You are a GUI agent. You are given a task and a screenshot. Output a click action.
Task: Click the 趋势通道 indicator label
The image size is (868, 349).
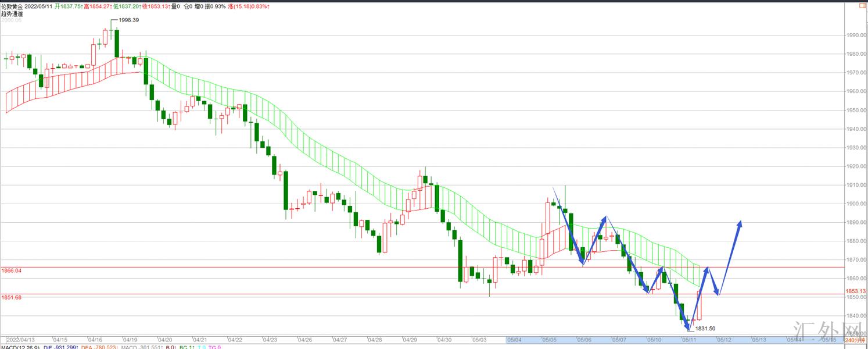[12, 13]
